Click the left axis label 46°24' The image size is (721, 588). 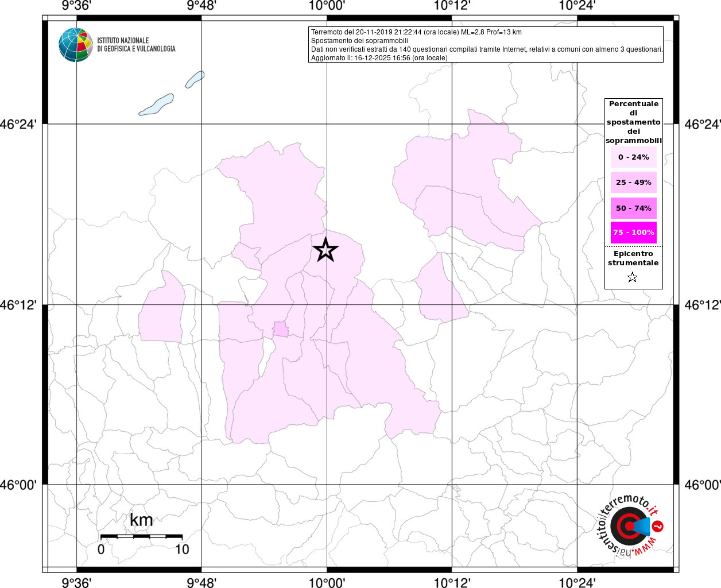(18, 124)
